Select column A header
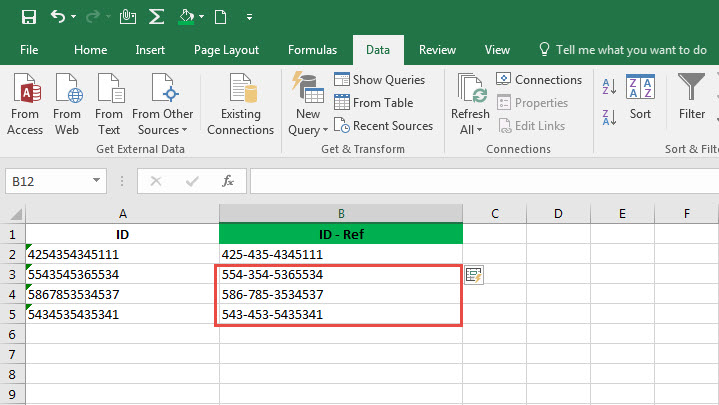This screenshot has height=405, width=719. click(x=122, y=214)
